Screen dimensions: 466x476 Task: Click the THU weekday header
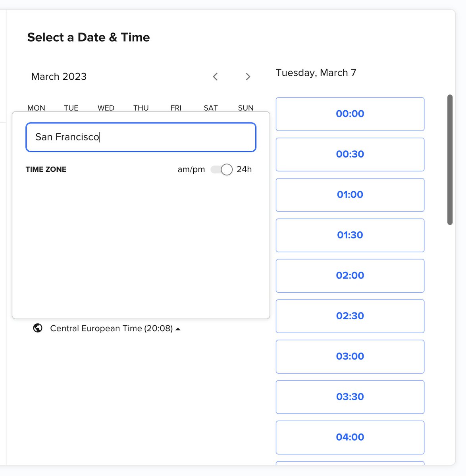click(x=141, y=108)
